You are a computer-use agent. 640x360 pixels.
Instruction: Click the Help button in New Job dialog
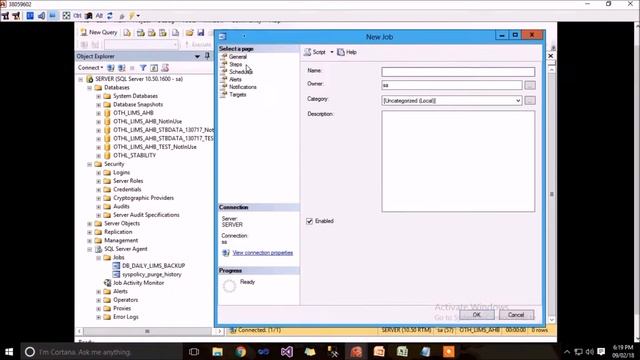point(347,52)
